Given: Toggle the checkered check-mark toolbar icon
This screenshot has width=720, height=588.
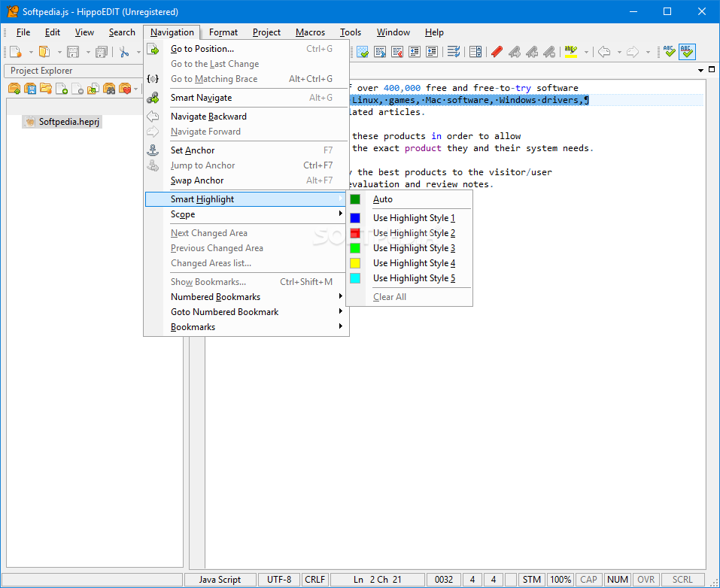Looking at the screenshot, I should (x=363, y=52).
